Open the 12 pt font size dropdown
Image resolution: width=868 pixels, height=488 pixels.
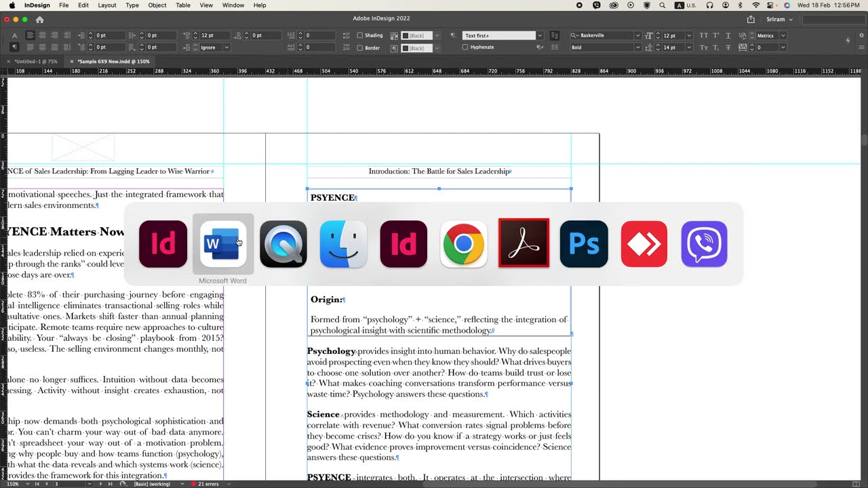[x=689, y=35]
